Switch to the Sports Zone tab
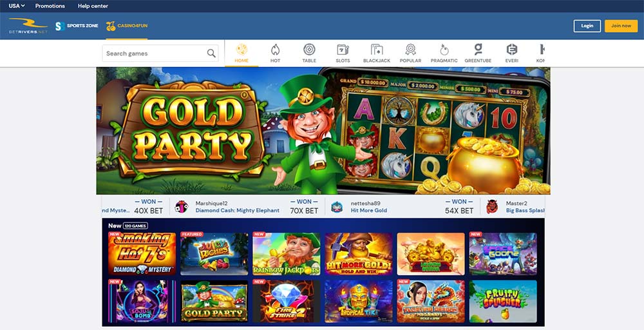The height and width of the screenshot is (330, 644). 77,26
